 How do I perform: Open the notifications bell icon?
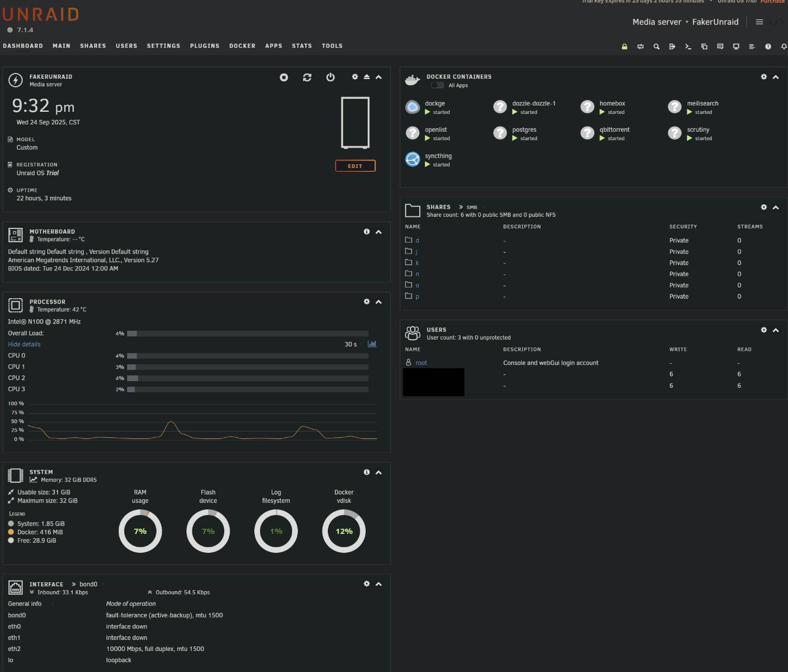tap(784, 47)
